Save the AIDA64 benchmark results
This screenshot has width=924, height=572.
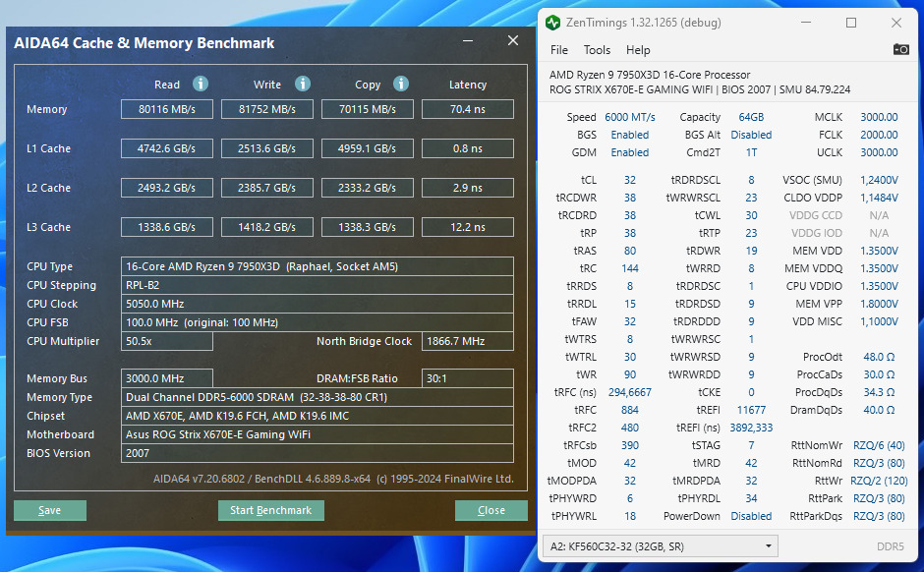coord(50,510)
